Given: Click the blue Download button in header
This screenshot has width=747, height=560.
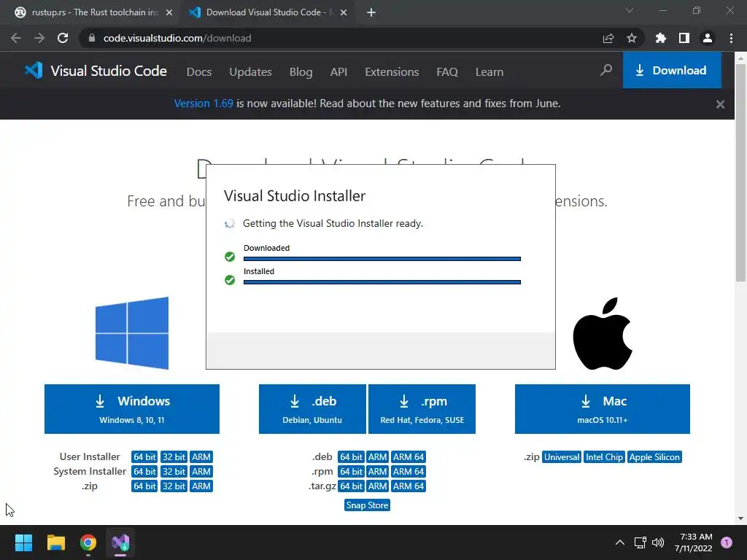Looking at the screenshot, I should (672, 71).
